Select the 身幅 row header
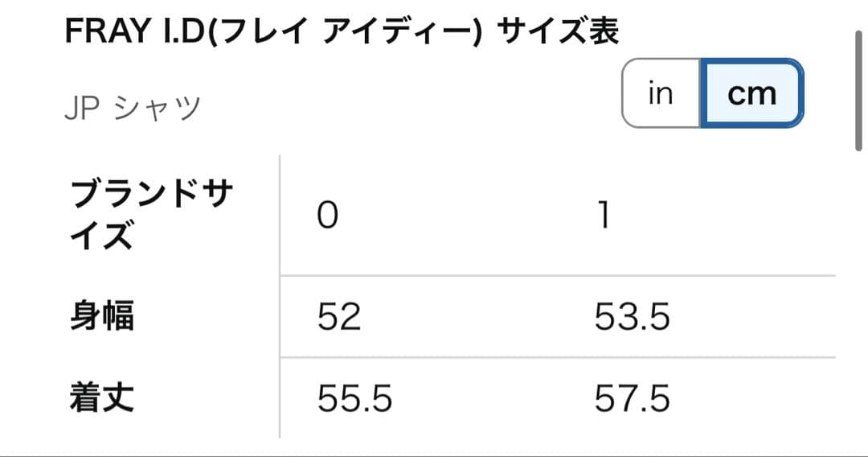The height and width of the screenshot is (457, 868). (x=102, y=316)
